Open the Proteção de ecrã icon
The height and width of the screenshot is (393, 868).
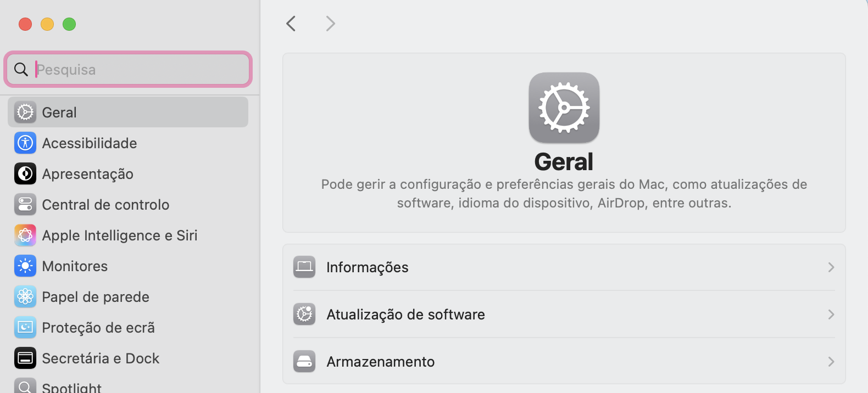(25, 327)
